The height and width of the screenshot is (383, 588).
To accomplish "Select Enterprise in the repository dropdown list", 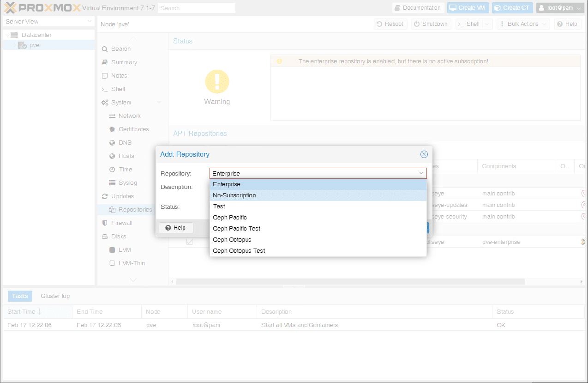I will click(318, 184).
